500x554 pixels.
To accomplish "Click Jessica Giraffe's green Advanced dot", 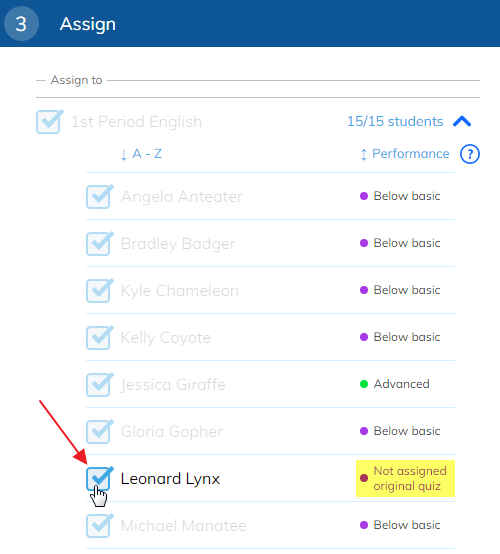I will pyautogui.click(x=364, y=384).
